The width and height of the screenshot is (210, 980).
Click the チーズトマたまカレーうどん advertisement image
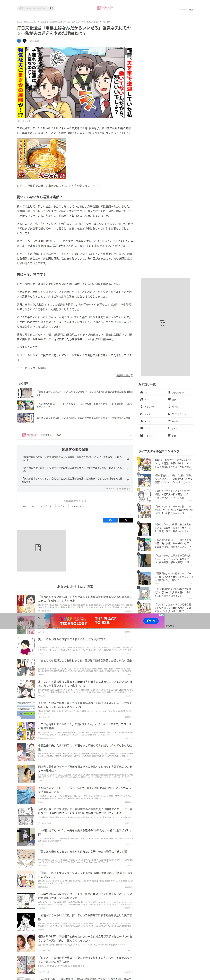coord(41,159)
